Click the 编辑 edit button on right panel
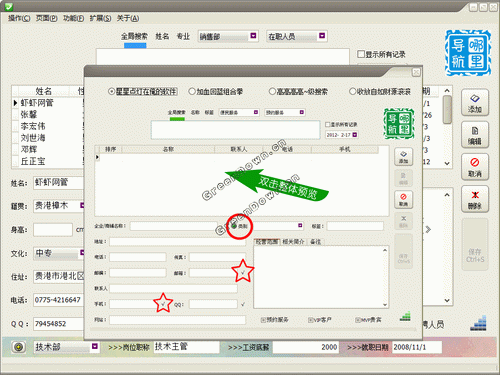The width and height of the screenshot is (500, 375). tap(475, 134)
